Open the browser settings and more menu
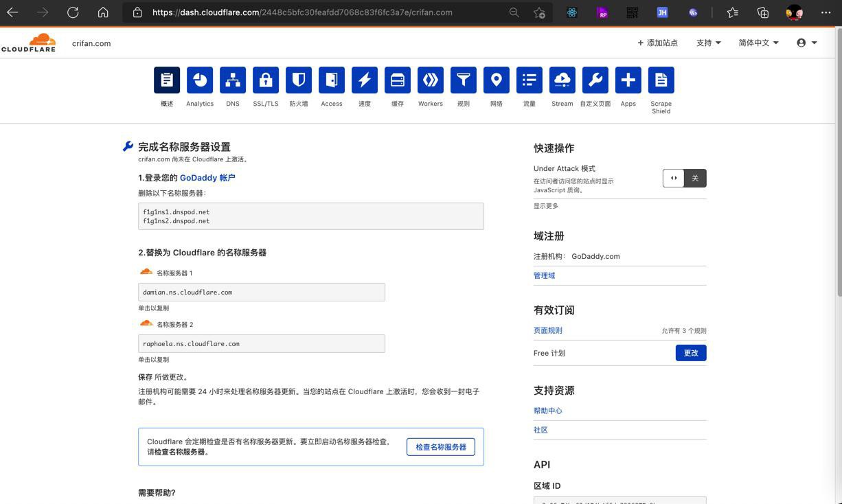Screen dimensions: 842x504 pos(826,12)
